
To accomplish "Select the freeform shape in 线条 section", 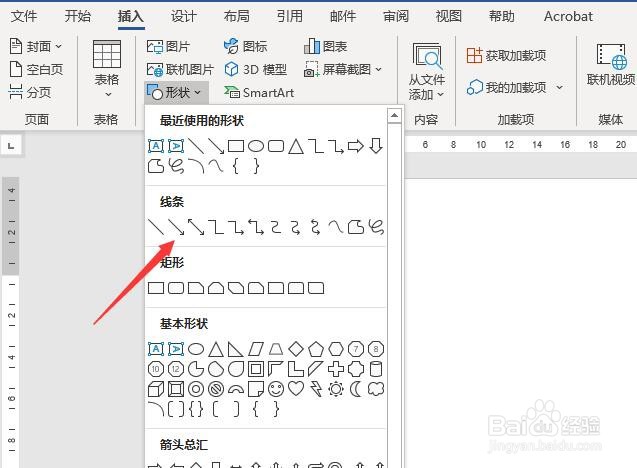I will click(x=356, y=227).
